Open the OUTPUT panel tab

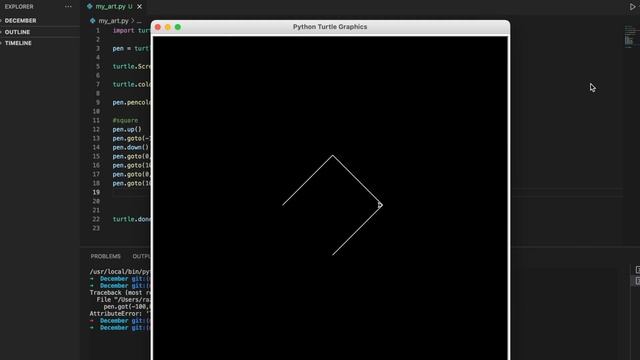coord(142,256)
